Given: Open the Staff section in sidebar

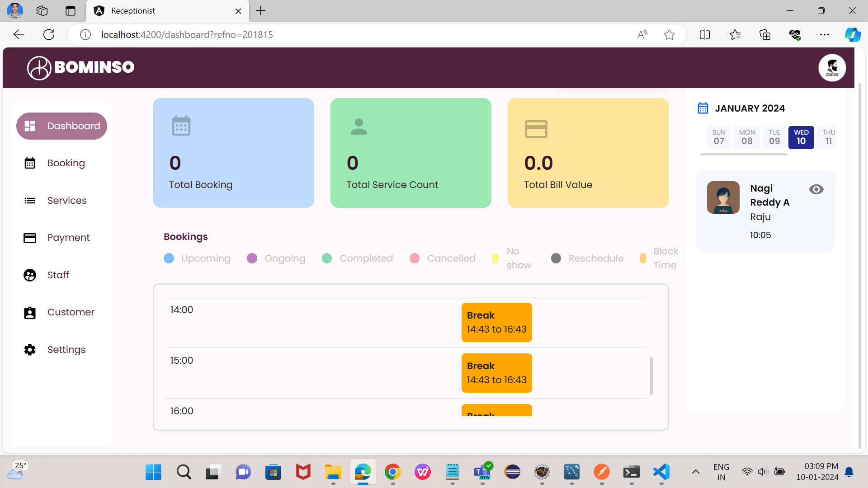Looking at the screenshot, I should (x=58, y=275).
